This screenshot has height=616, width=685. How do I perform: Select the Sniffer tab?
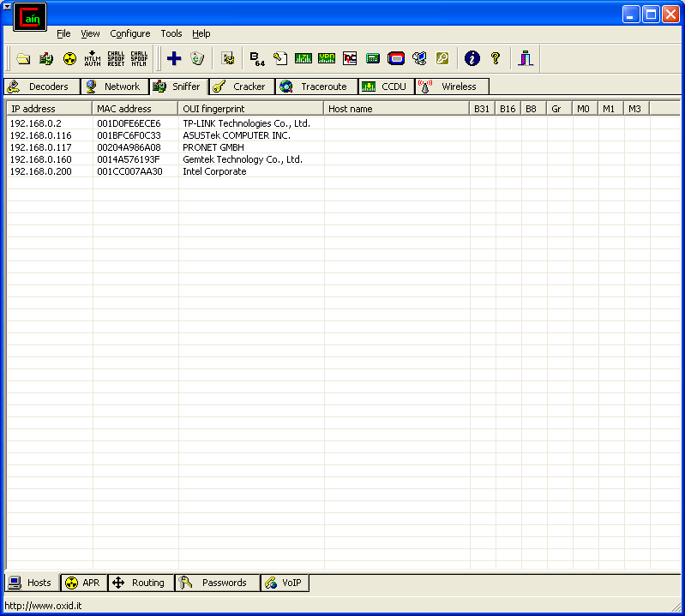tap(178, 87)
